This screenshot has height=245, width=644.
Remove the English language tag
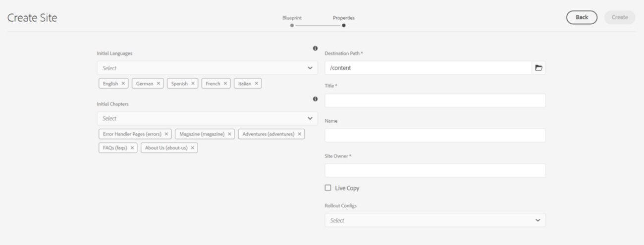[x=123, y=84]
